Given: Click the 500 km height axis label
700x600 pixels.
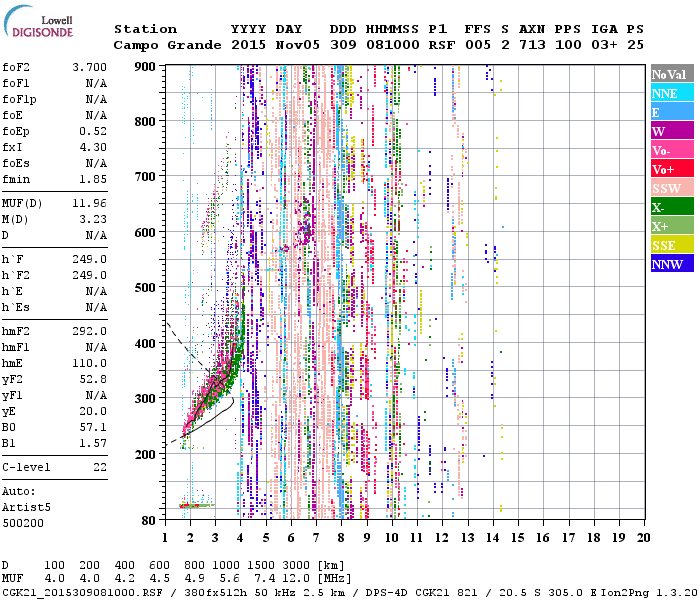Looking at the screenshot, I should pyautogui.click(x=145, y=288).
